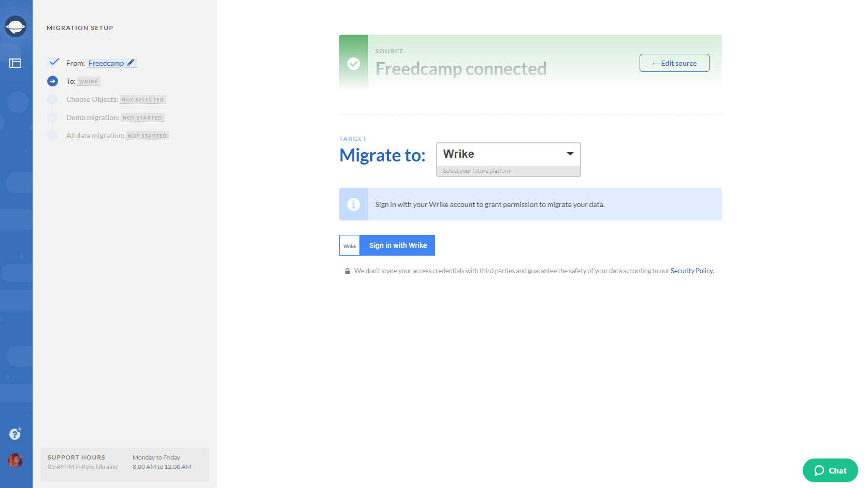This screenshot has height=488, width=868.
Task: Open the Chat widget
Action: [830, 470]
